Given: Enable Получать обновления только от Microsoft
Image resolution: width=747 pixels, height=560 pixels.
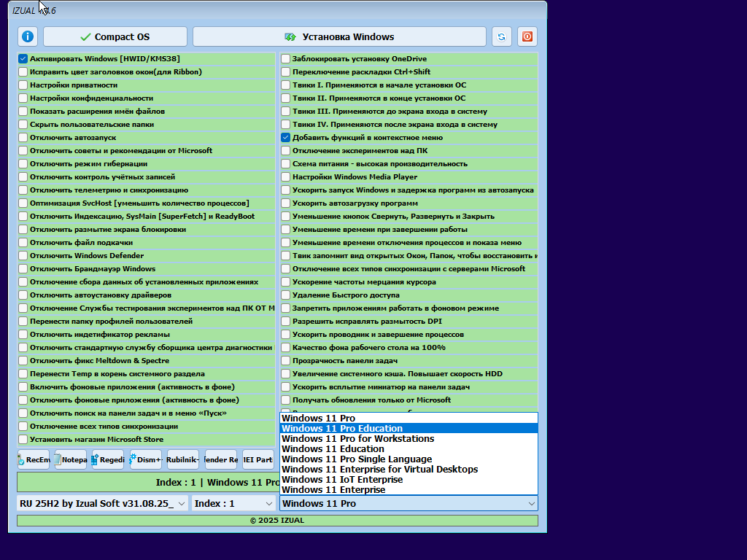Looking at the screenshot, I should coord(285,400).
